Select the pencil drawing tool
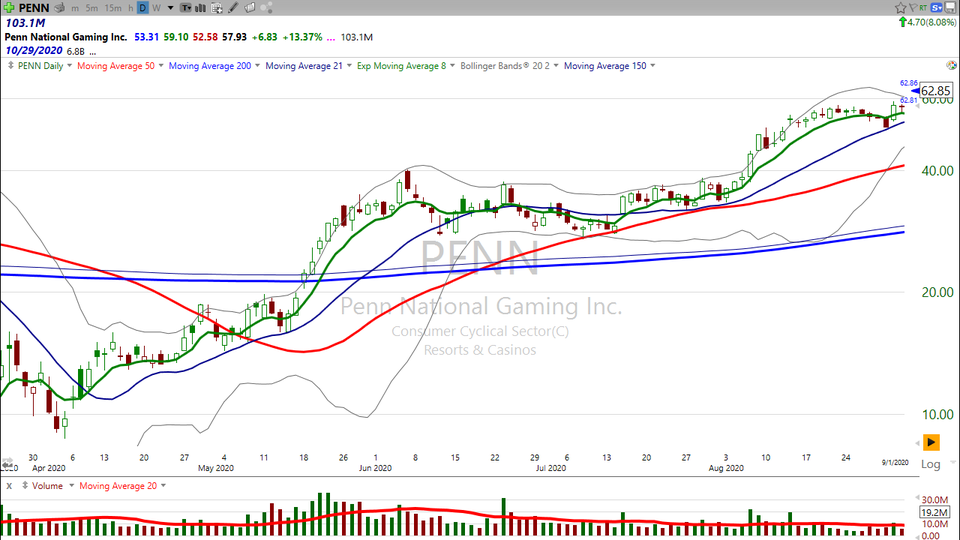Image resolution: width=960 pixels, height=540 pixels. pyautogui.click(x=233, y=8)
